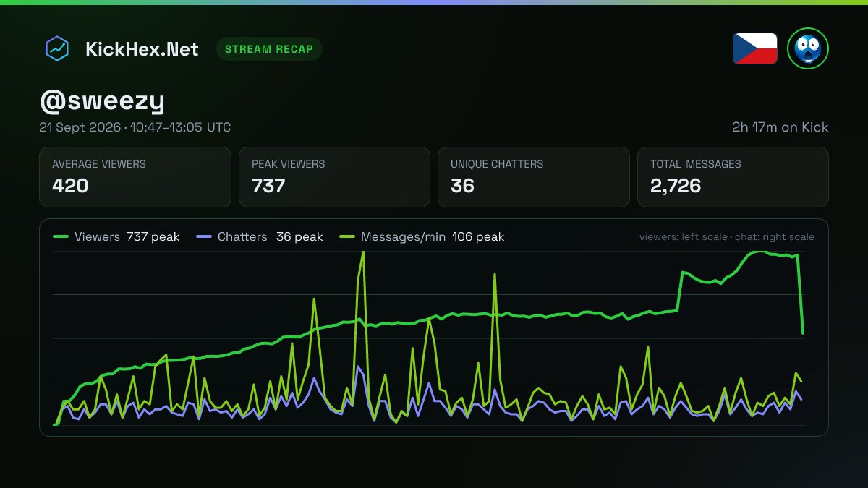
Task: Click the stream date and time text
Action: [x=135, y=127]
